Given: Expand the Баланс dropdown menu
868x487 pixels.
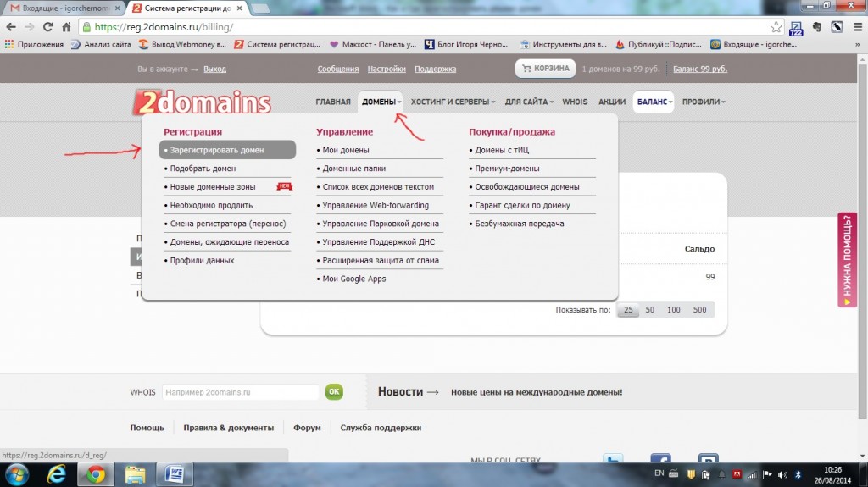Looking at the screenshot, I should point(654,102).
